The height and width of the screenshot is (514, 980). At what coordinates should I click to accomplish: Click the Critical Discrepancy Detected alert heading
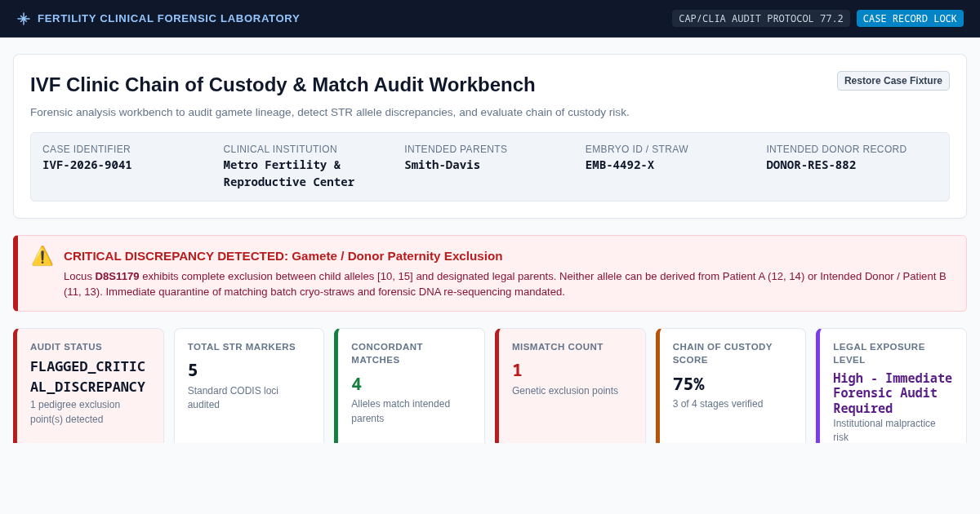click(283, 256)
